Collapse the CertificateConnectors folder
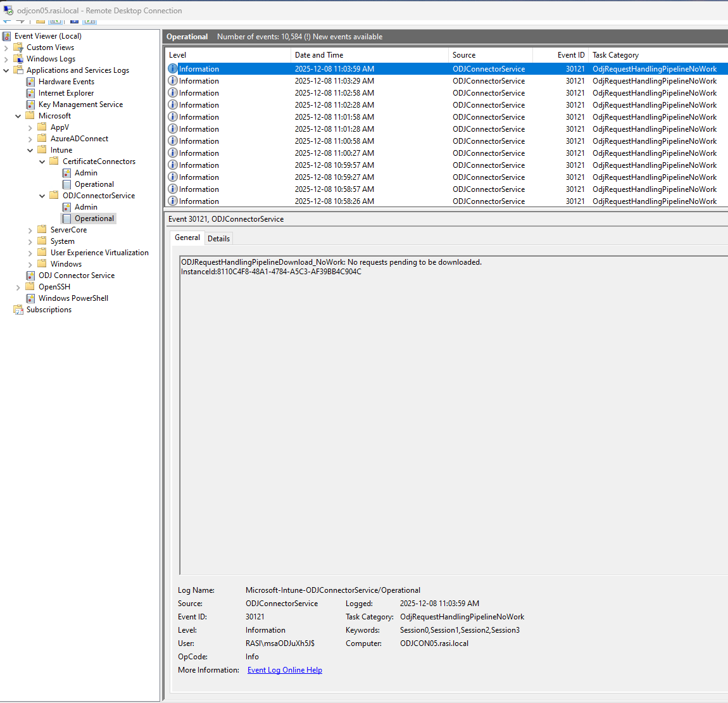Image resolution: width=728 pixels, height=703 pixels. 42,161
